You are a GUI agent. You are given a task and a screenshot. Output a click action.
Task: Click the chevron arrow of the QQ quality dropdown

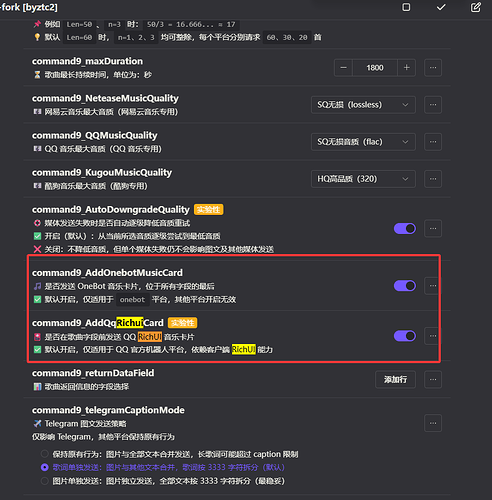click(405, 142)
